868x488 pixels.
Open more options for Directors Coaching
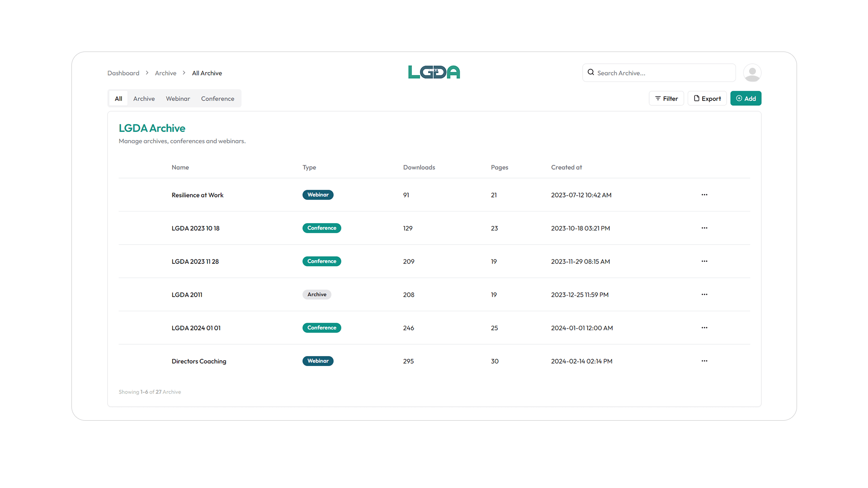(x=704, y=361)
